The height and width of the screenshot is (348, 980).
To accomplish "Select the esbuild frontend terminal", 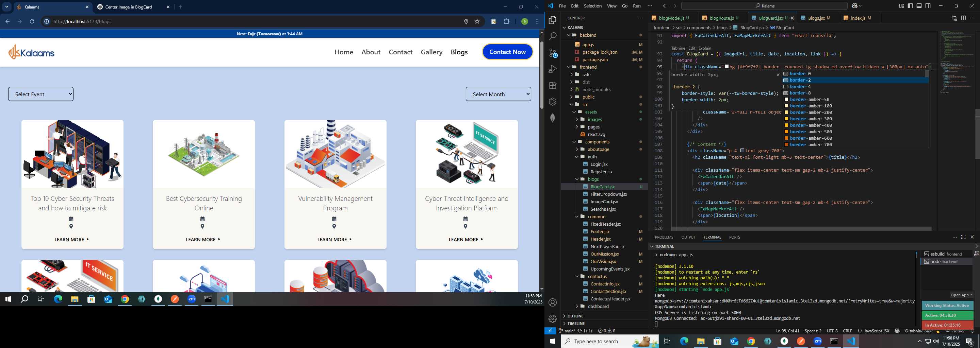I will coord(946,254).
